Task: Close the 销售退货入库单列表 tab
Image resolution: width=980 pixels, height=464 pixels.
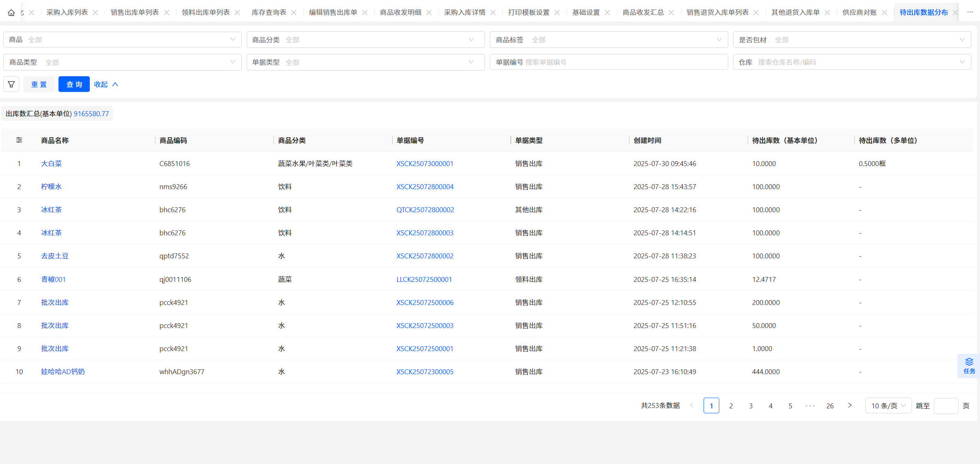Action: [x=756, y=12]
